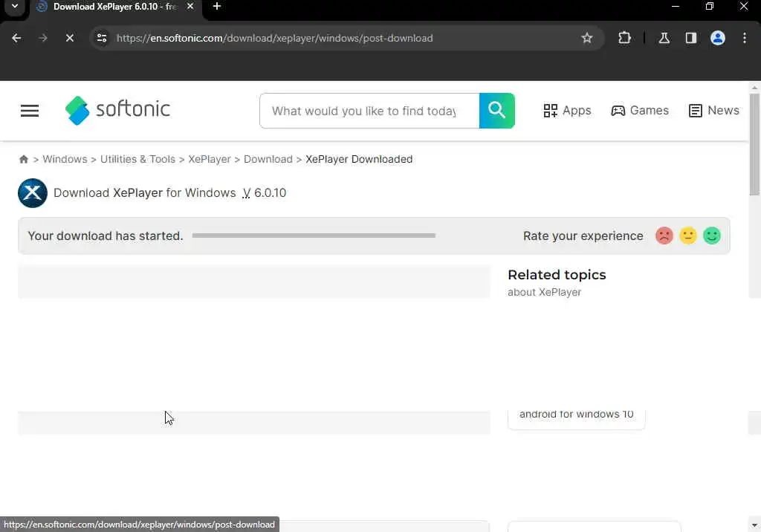This screenshot has height=532, width=761.
Task: Click the browser forward arrow
Action: click(43, 38)
